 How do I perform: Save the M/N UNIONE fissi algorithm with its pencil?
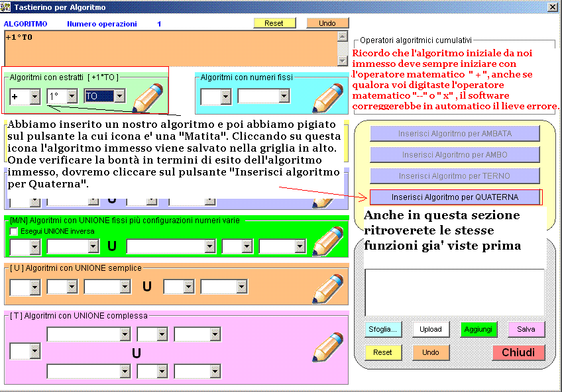click(x=328, y=240)
